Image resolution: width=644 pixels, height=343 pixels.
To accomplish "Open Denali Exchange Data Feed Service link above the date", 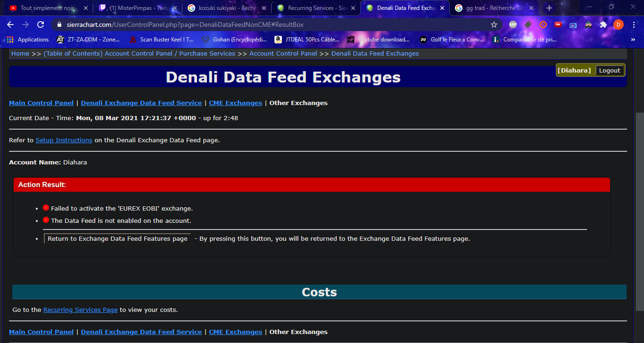I will point(141,103).
